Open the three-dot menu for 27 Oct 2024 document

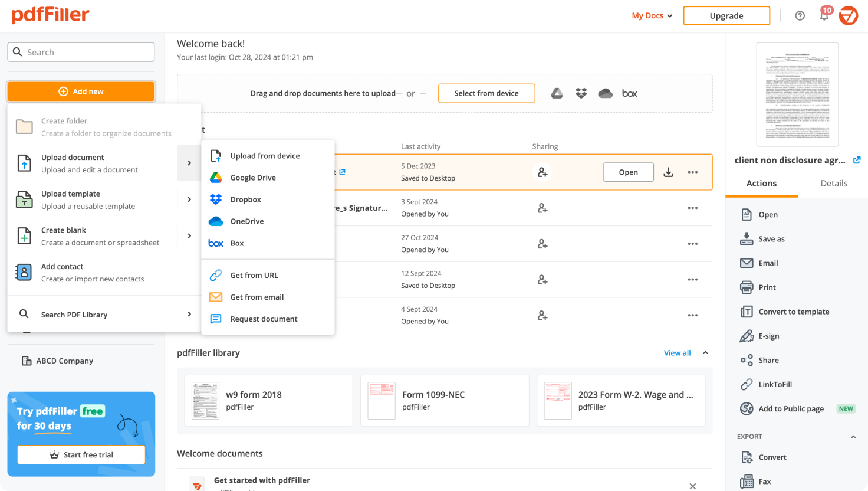click(x=693, y=244)
